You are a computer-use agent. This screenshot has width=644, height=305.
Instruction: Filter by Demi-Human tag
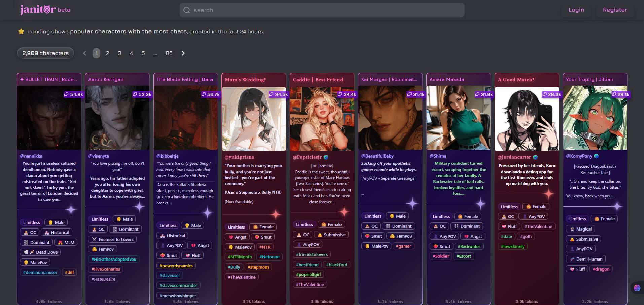586,259
